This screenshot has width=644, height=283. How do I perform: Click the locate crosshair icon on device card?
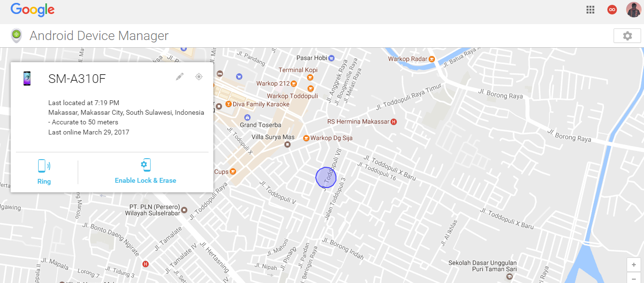(x=199, y=76)
